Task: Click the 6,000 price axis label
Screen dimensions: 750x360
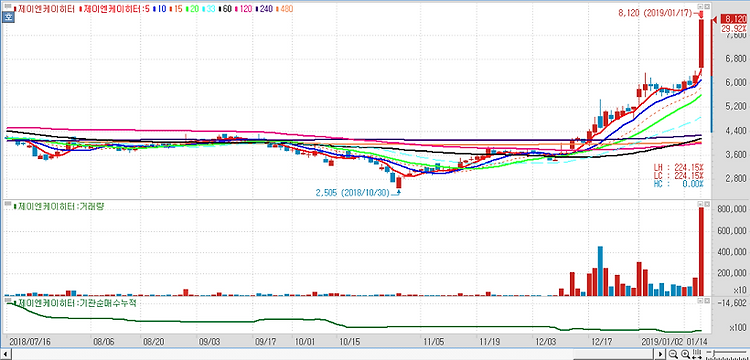Action: point(736,82)
